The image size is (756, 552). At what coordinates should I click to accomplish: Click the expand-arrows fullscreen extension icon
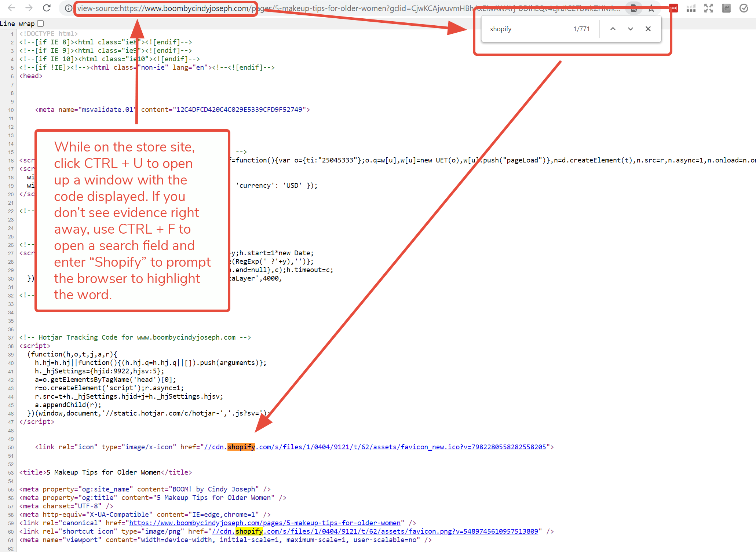tap(709, 8)
